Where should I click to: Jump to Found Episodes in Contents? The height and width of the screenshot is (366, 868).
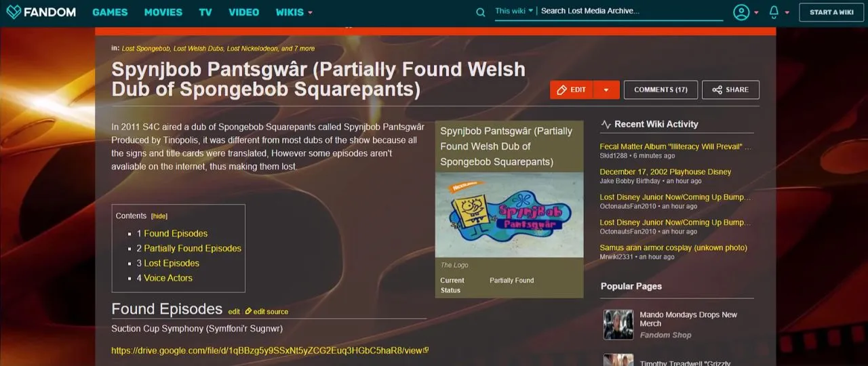176,233
